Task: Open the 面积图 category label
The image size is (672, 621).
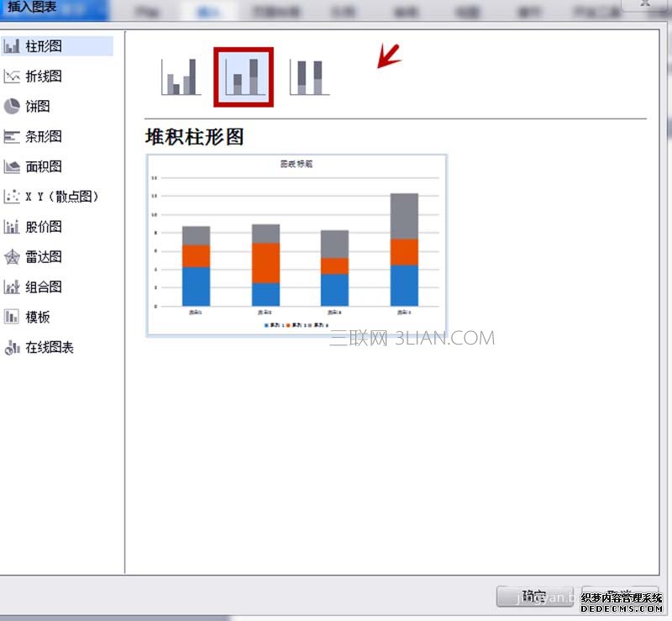Action: [44, 166]
